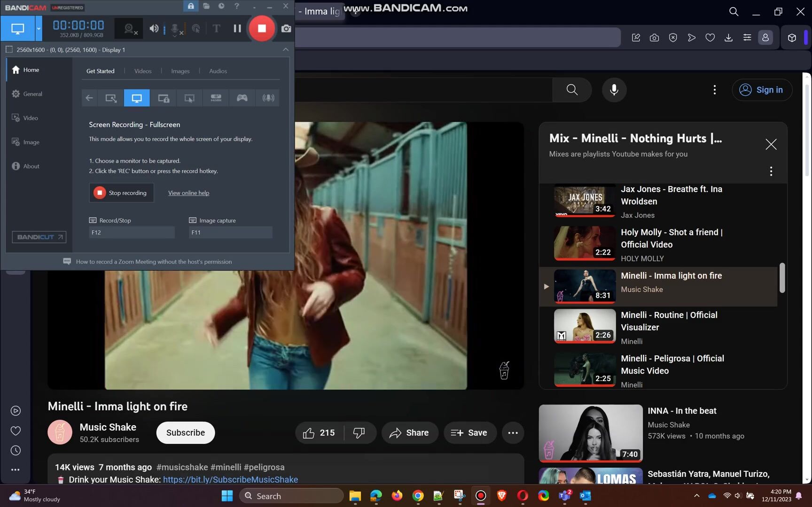Select around-mouse recording mode icon
The height and width of the screenshot is (507, 812).
[189, 98]
